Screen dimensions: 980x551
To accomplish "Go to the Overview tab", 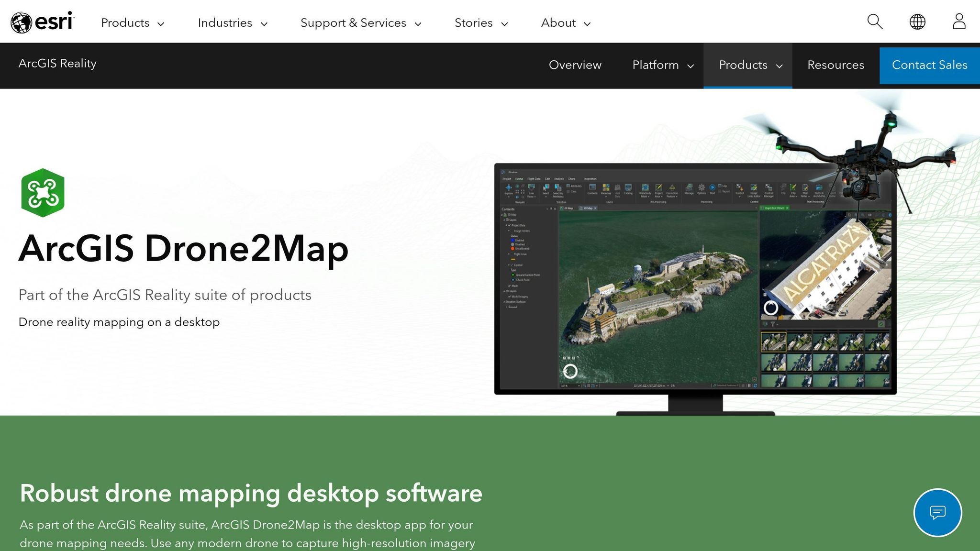I will coord(575,65).
